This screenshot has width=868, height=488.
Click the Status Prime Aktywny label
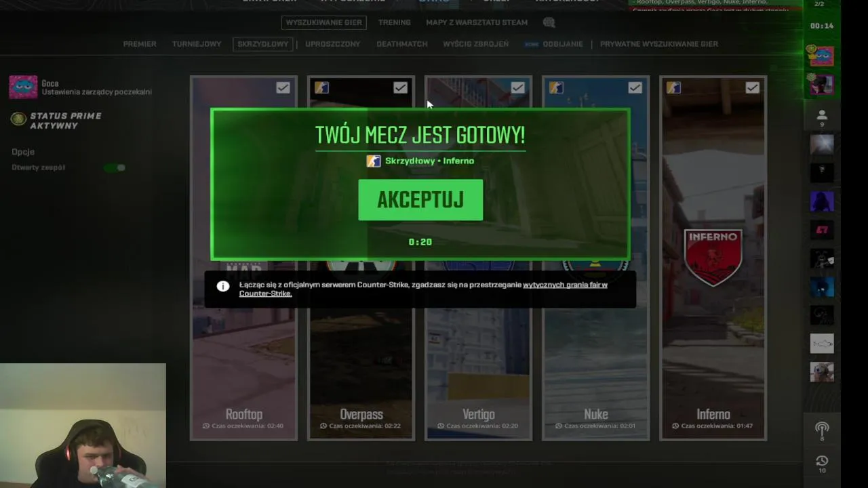(66, 121)
